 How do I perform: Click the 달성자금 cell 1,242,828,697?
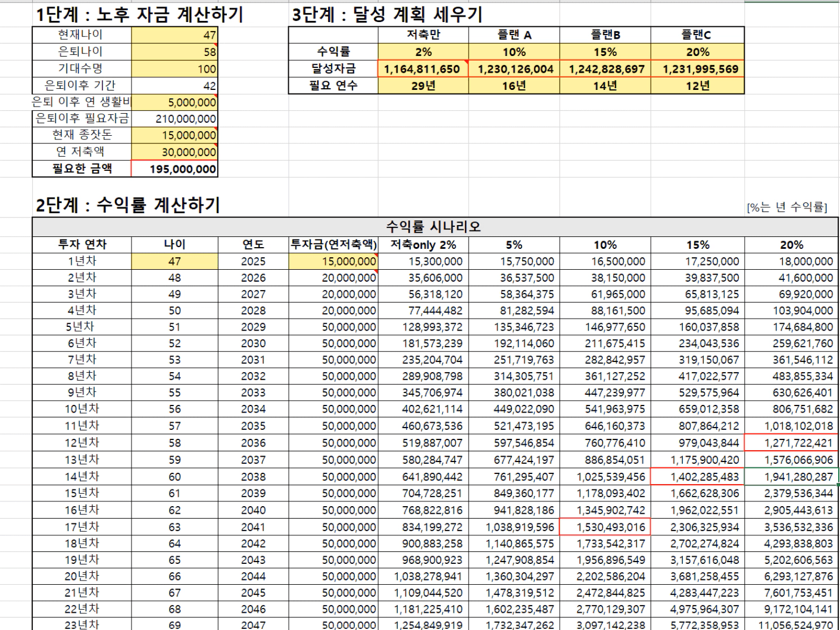click(x=605, y=68)
